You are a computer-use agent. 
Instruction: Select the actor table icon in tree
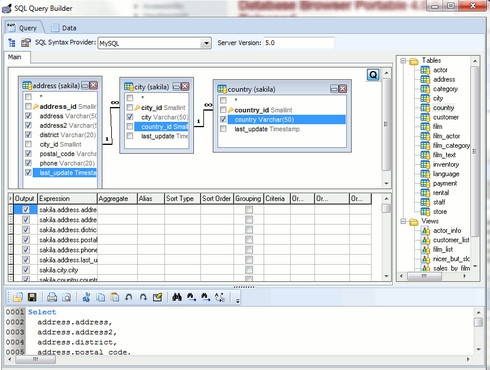(x=425, y=70)
